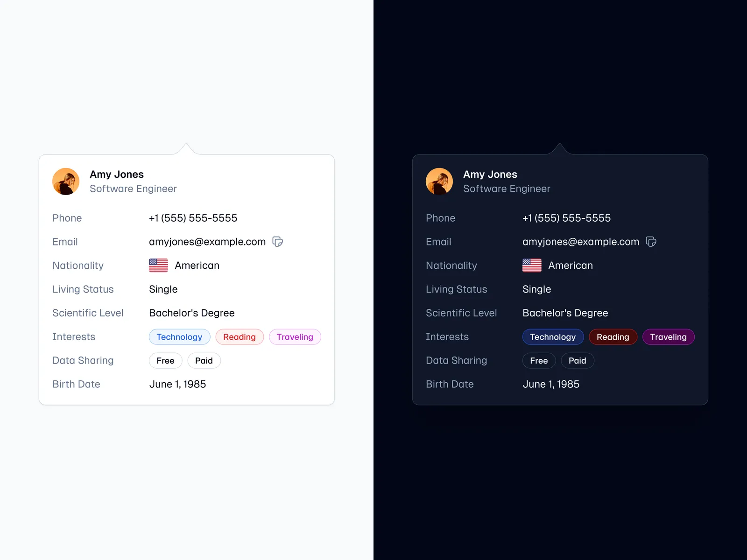Copy email icon in light card
This screenshot has height=560, width=747.
click(x=278, y=242)
